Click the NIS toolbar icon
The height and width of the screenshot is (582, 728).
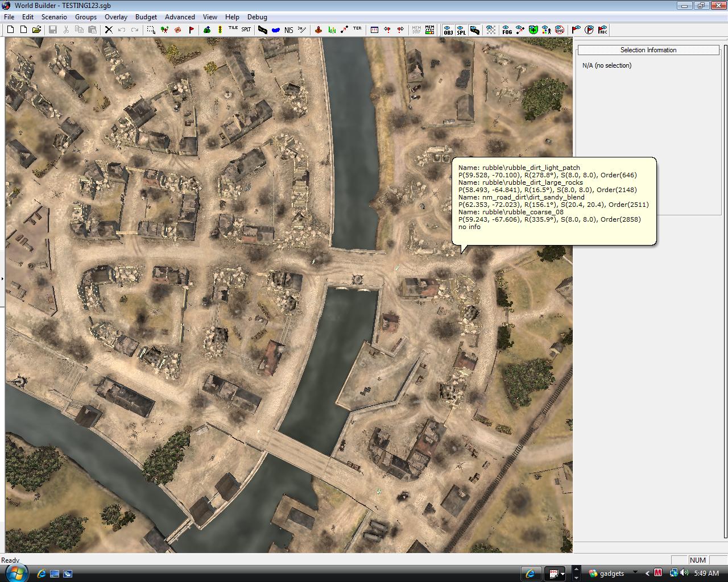click(289, 30)
